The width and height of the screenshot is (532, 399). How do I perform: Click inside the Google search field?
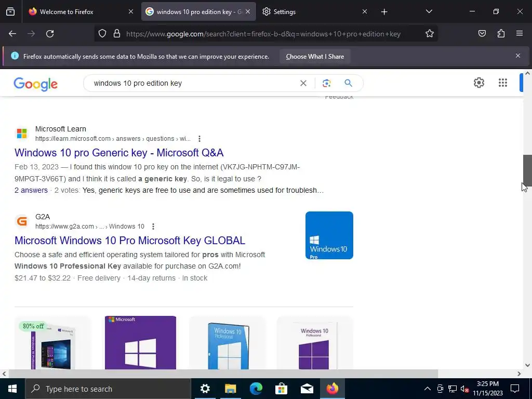193,84
